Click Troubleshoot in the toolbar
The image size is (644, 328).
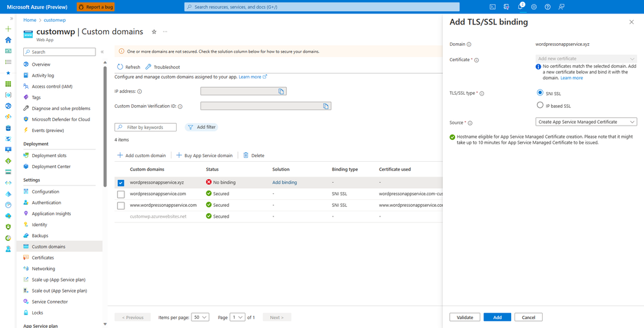click(162, 67)
